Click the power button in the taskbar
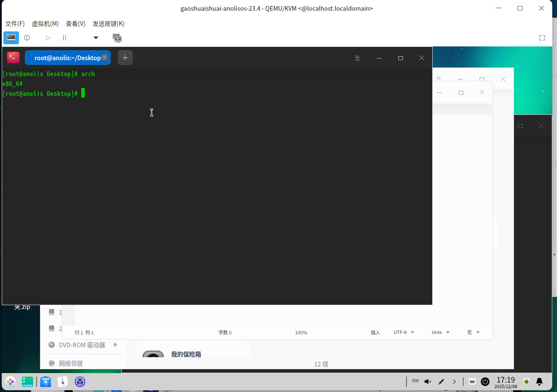557x392 pixels. click(x=485, y=381)
